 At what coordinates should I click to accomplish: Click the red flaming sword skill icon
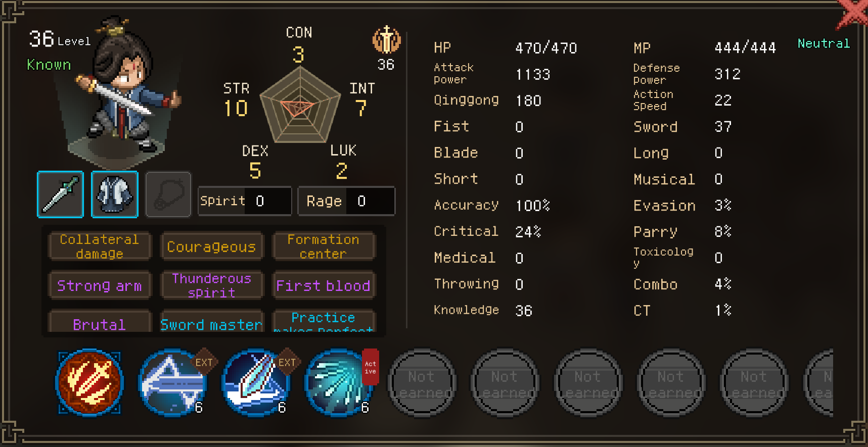pyautogui.click(x=89, y=382)
